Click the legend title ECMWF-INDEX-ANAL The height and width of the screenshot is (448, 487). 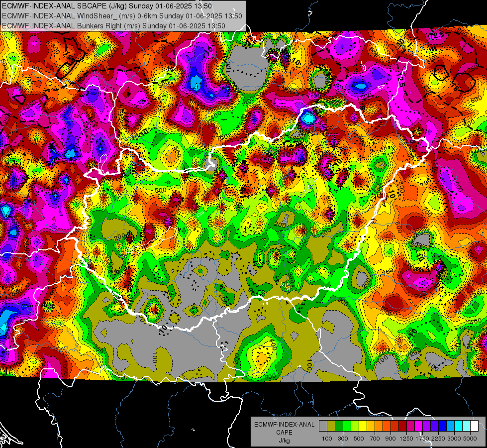click(x=284, y=425)
